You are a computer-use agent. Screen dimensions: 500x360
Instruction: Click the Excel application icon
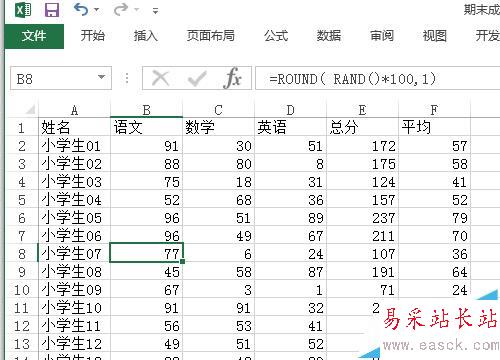(23, 10)
